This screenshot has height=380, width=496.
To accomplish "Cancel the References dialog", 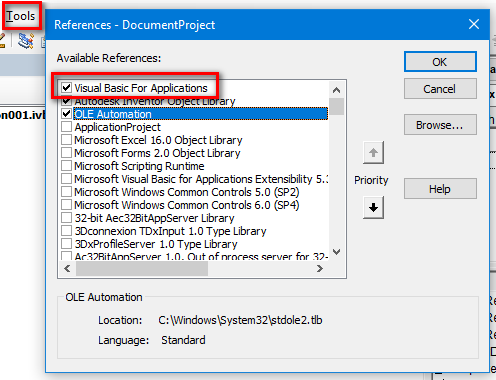I will (440, 89).
